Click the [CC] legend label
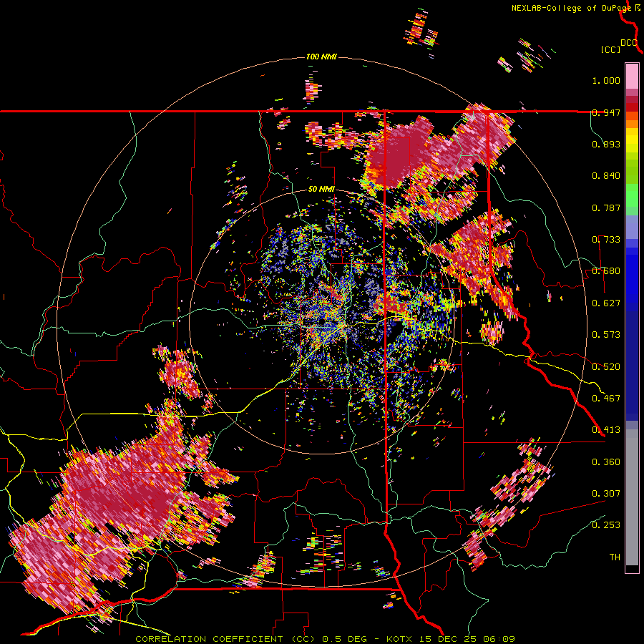Image resolution: width=644 pixels, height=644 pixels. [x=610, y=50]
